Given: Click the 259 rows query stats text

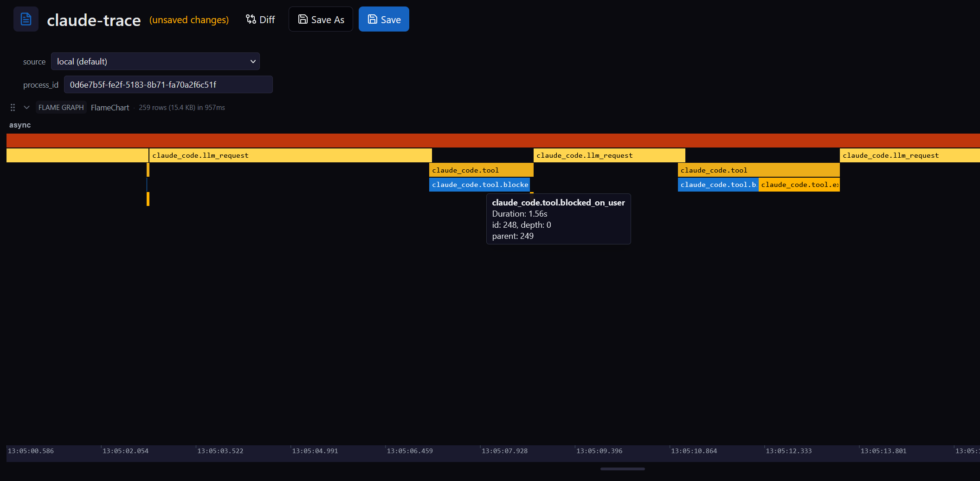Looking at the screenshot, I should 182,107.
